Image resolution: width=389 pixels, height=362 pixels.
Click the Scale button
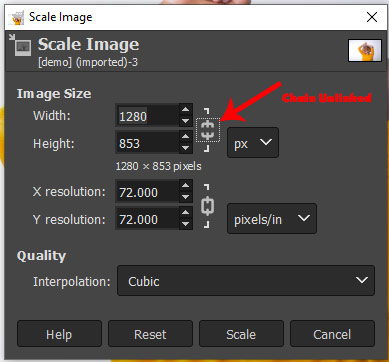241,334
